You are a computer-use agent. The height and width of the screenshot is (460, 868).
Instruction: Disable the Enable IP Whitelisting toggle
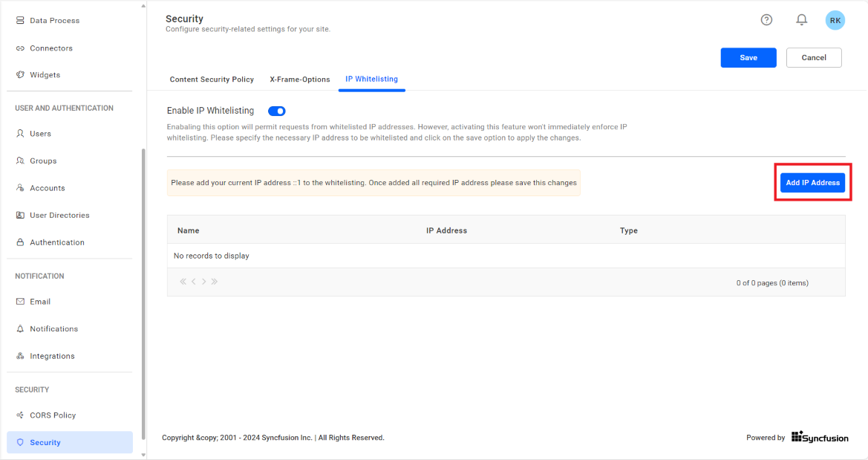pos(276,111)
